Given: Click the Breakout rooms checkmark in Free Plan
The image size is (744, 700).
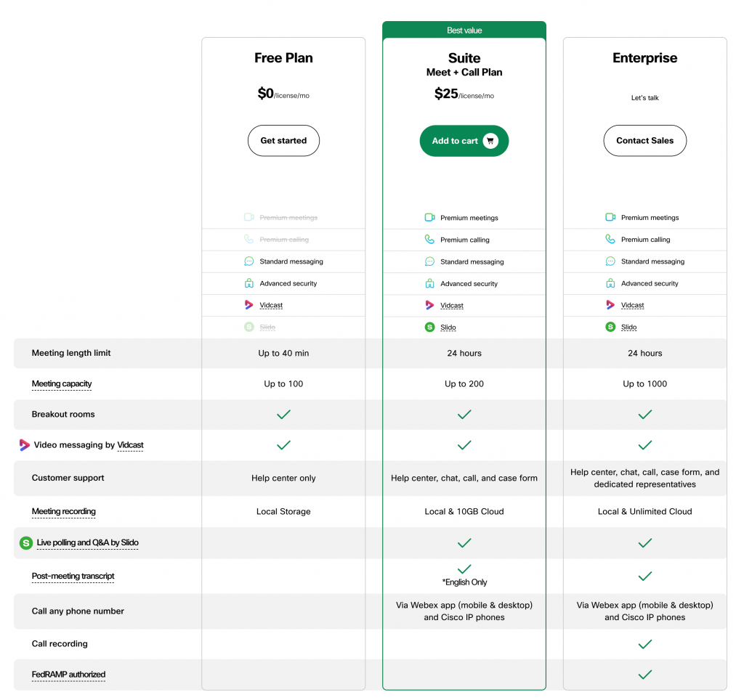Looking at the screenshot, I should tap(283, 415).
